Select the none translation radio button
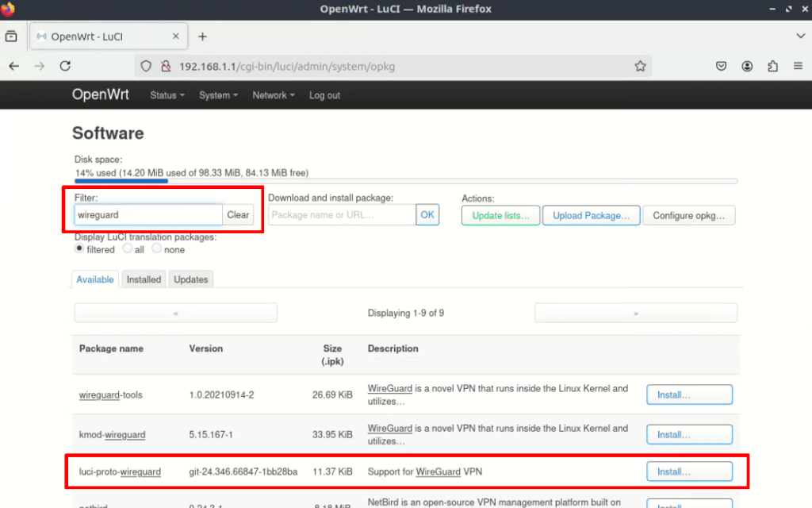812x508 pixels. [x=156, y=248]
